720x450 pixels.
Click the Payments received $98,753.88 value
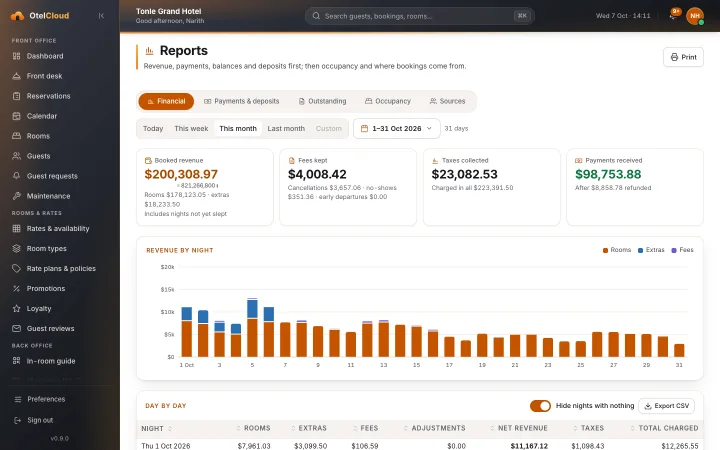[x=608, y=174]
